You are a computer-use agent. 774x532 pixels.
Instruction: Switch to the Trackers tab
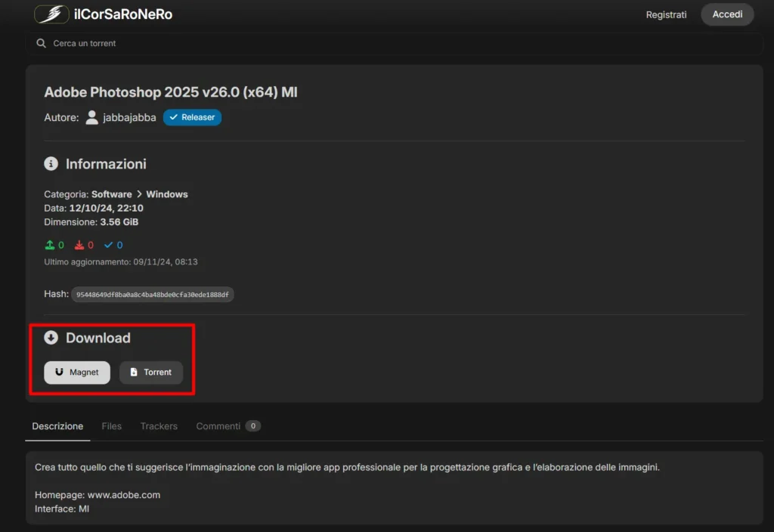point(159,426)
